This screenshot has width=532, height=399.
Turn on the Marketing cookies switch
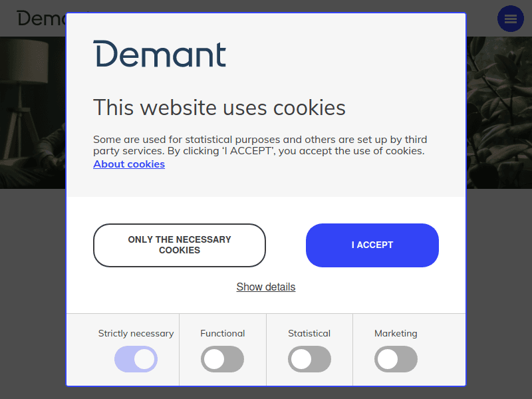(396, 359)
